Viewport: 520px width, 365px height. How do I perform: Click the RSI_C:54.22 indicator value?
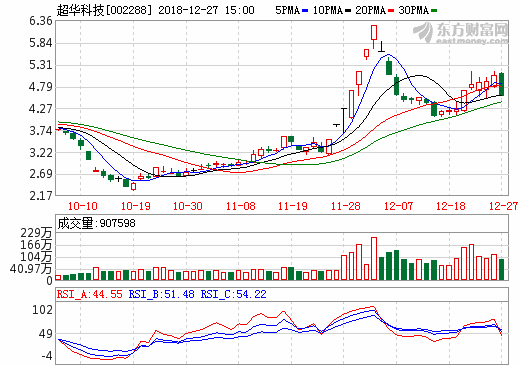click(x=234, y=294)
